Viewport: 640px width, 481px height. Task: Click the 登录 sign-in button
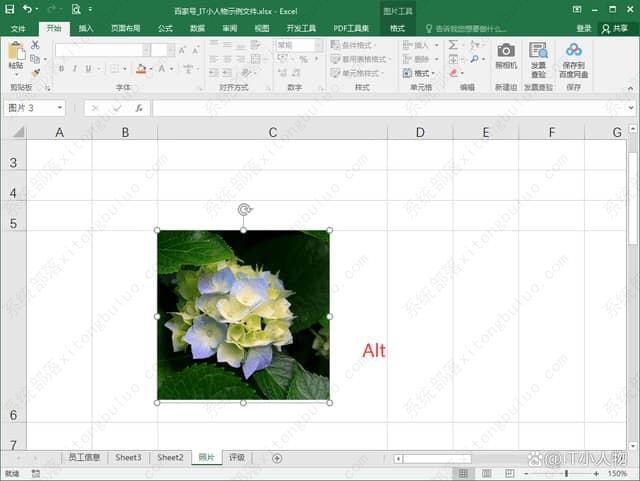click(x=584, y=29)
